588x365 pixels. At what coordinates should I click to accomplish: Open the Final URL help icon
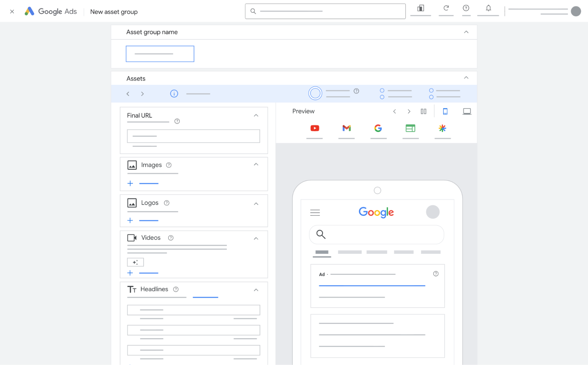click(x=177, y=121)
